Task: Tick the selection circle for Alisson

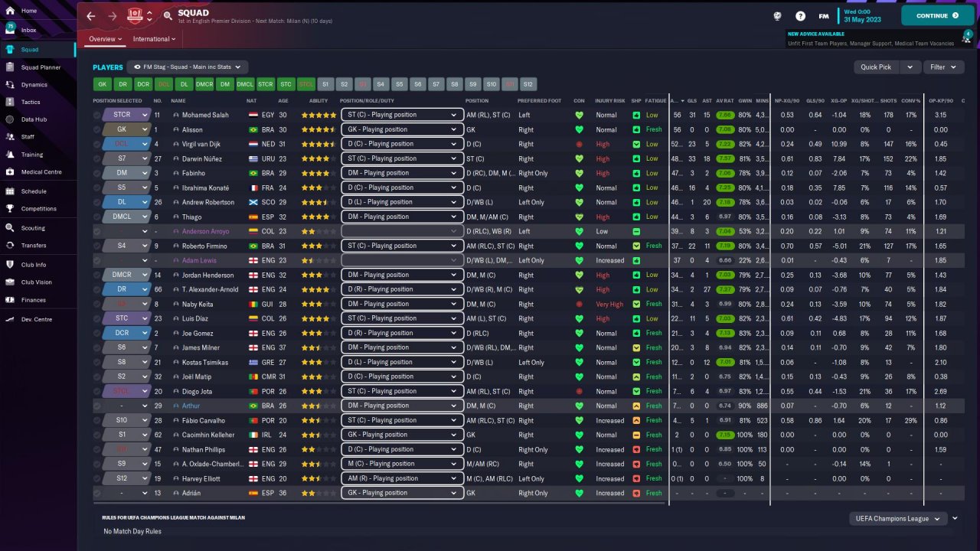Action: tap(97, 129)
